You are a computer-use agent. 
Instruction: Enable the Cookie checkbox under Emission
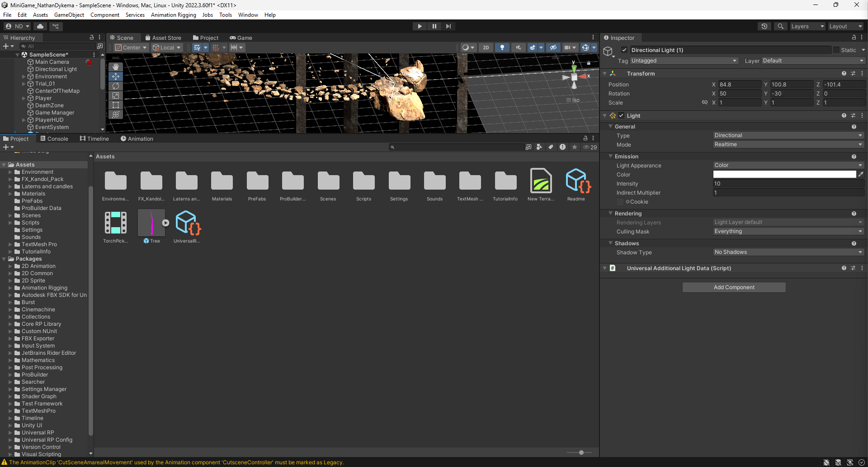tap(620, 202)
